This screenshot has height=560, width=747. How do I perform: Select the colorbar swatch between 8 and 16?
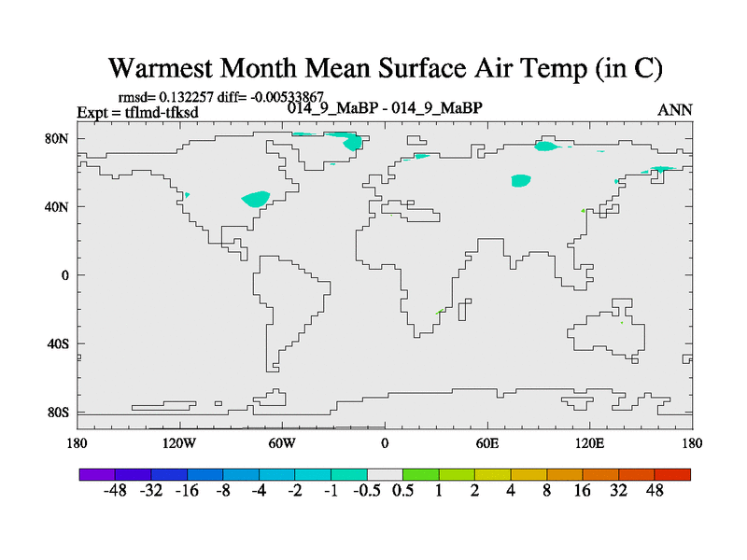click(565, 474)
